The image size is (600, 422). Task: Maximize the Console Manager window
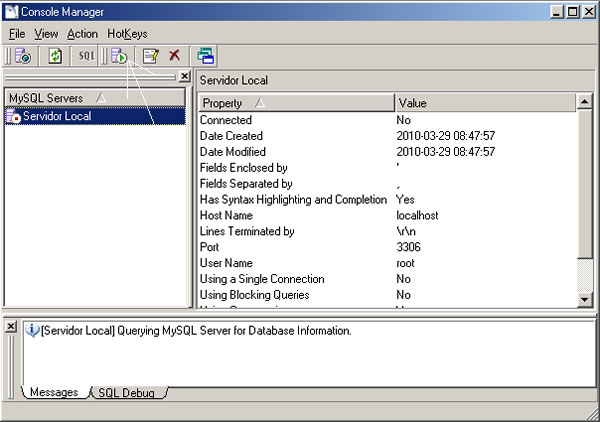pos(572,12)
